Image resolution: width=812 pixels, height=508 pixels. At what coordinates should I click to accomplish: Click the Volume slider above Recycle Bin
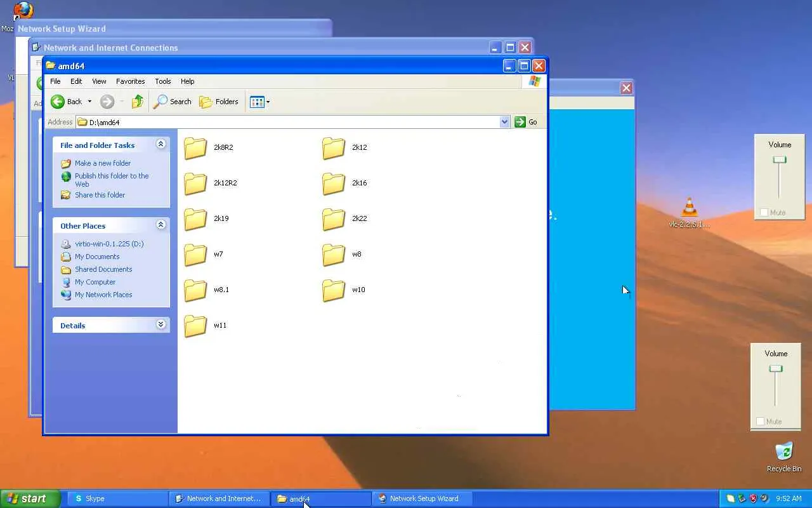[776, 369]
